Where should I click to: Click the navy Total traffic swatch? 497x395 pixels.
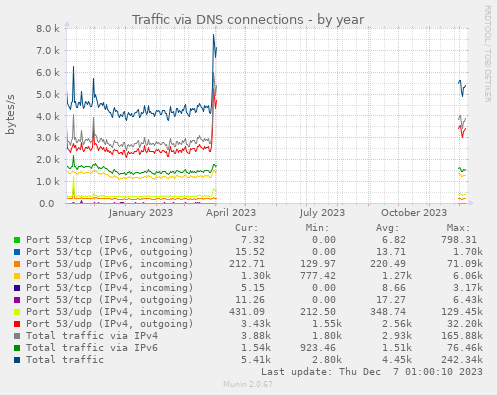[x=17, y=360]
